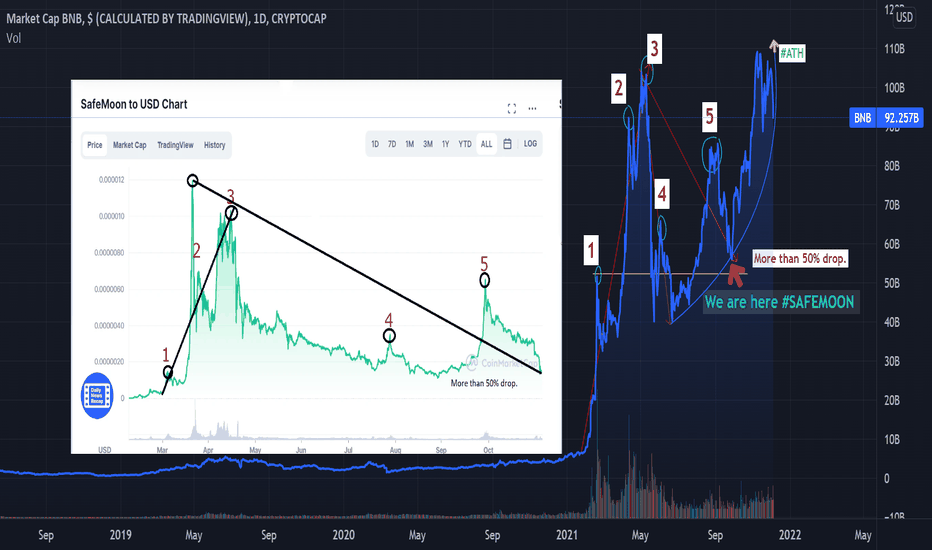
Task: Click the 110B price axis value
Action: point(894,49)
